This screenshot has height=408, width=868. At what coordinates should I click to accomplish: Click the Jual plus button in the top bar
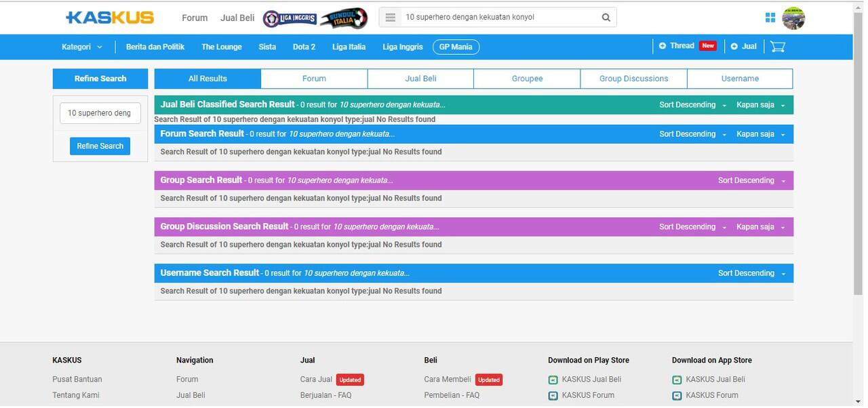pyautogui.click(x=744, y=46)
